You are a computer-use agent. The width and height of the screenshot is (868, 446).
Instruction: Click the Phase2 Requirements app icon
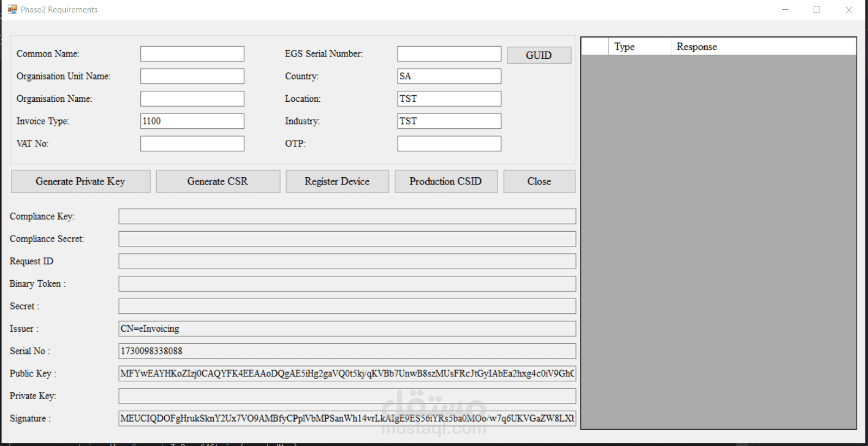12,9
